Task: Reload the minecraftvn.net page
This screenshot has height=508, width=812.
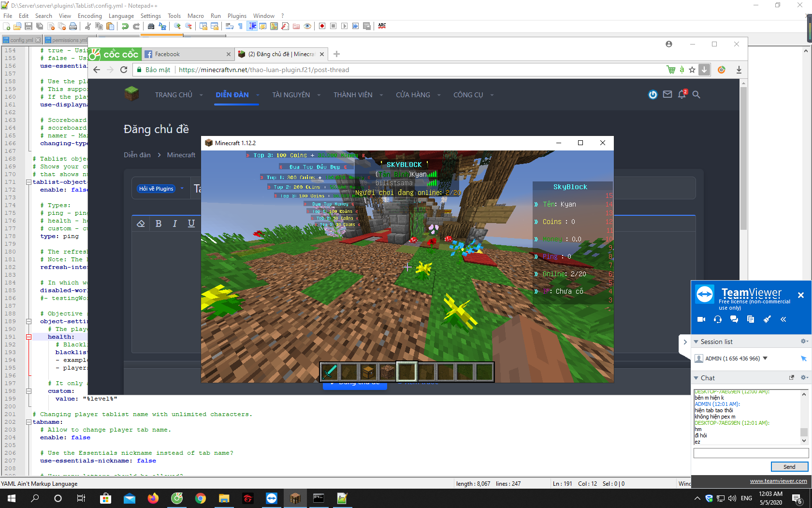Action: click(x=124, y=70)
